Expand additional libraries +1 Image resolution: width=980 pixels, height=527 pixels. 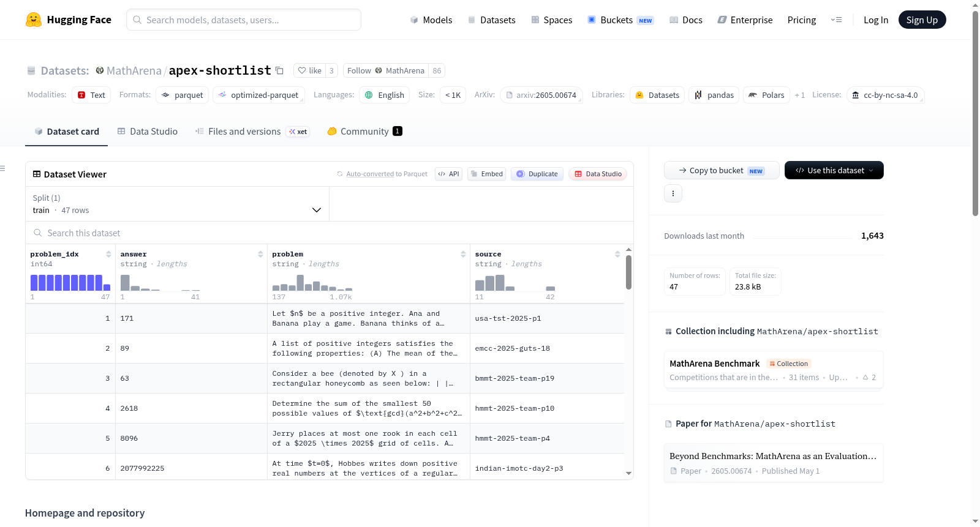(800, 95)
